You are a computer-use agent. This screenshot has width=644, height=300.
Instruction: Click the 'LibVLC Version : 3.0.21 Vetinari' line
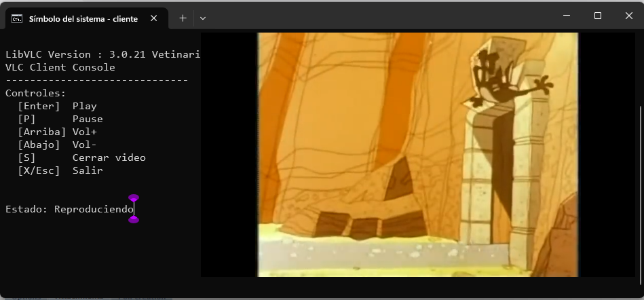[x=102, y=54]
